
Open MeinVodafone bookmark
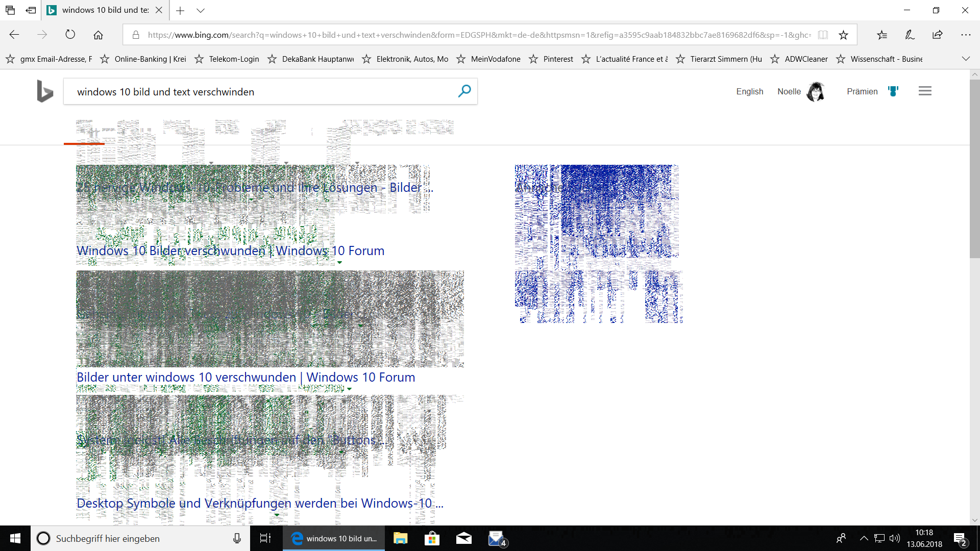tap(488, 59)
